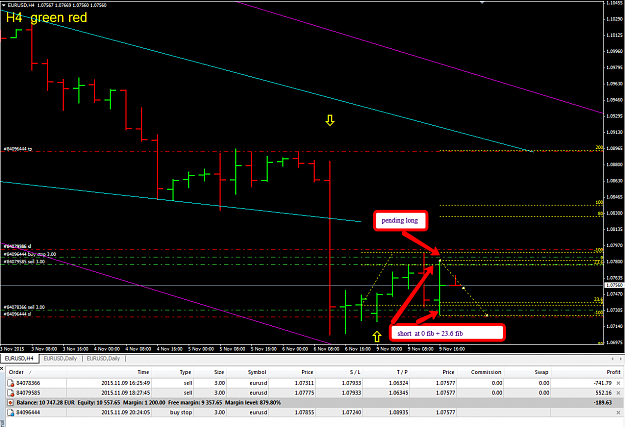
Task: Click the 'H4 green red' chart label
Action: pos(46,17)
